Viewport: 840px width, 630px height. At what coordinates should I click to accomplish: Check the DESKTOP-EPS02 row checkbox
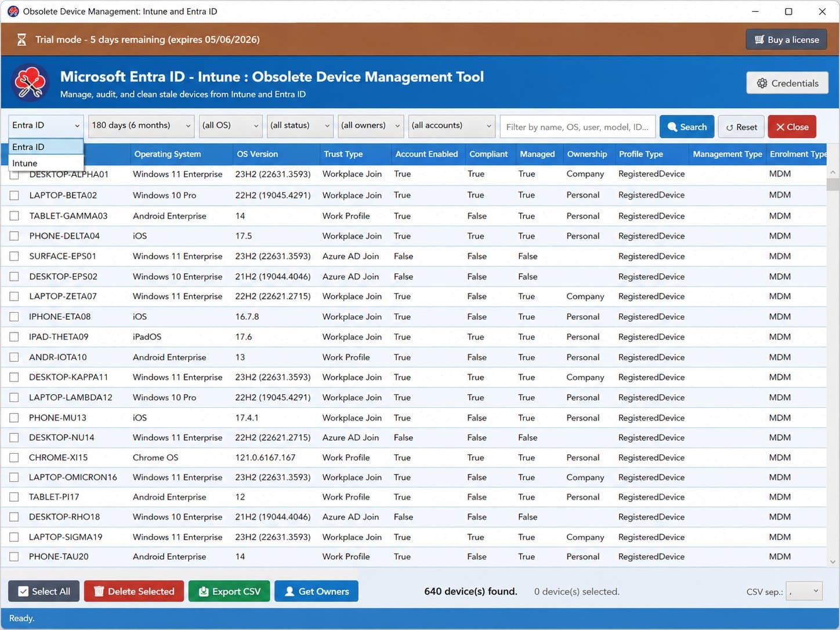tap(15, 277)
